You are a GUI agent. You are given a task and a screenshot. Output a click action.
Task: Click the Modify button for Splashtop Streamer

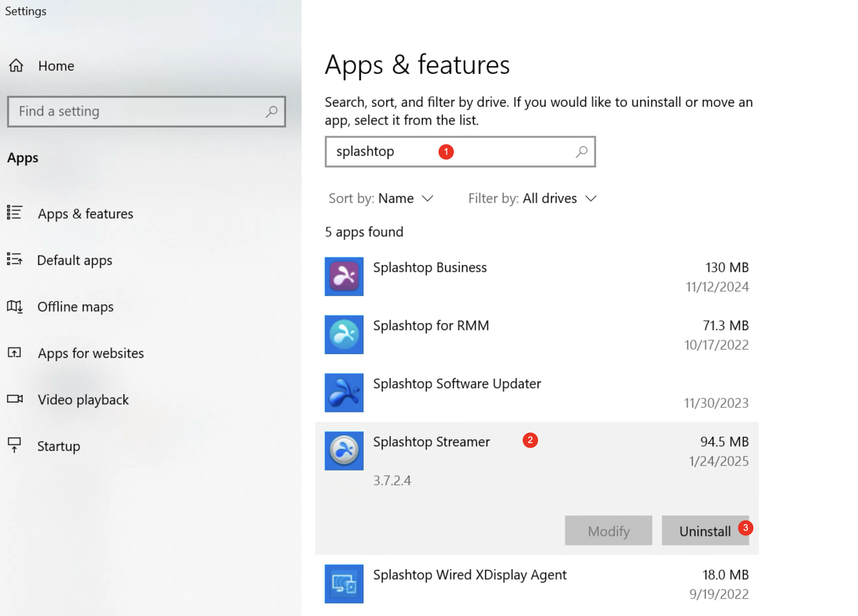pos(608,530)
